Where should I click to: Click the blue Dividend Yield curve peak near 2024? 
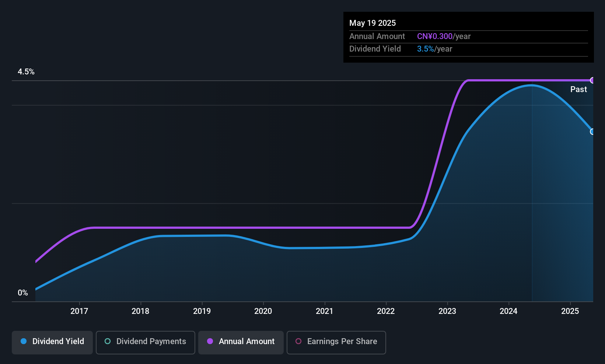point(531,85)
